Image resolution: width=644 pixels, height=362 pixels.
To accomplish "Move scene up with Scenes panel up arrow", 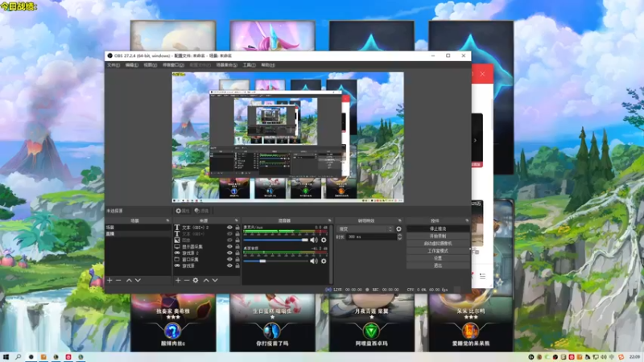I will pos(129,280).
